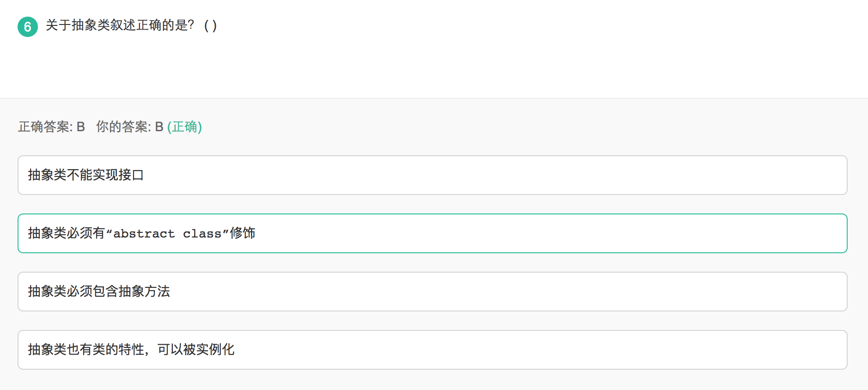Click the phrase 抽象类也有类的特性 in last option

pos(86,349)
